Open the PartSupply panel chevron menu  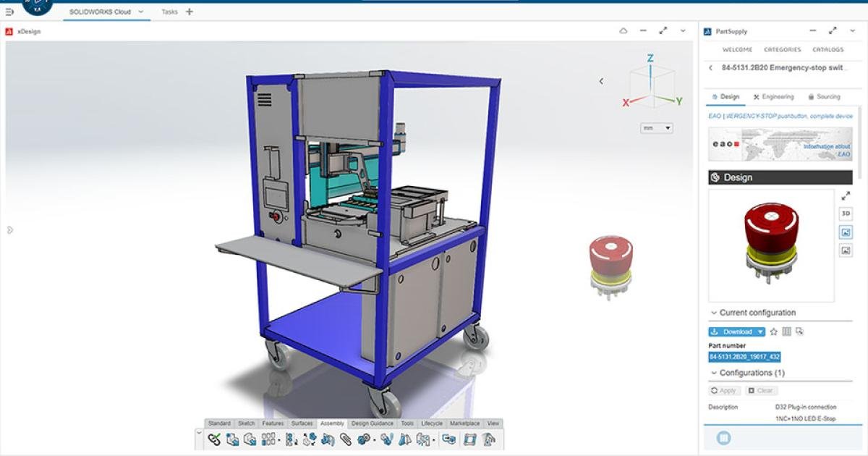[x=853, y=31]
